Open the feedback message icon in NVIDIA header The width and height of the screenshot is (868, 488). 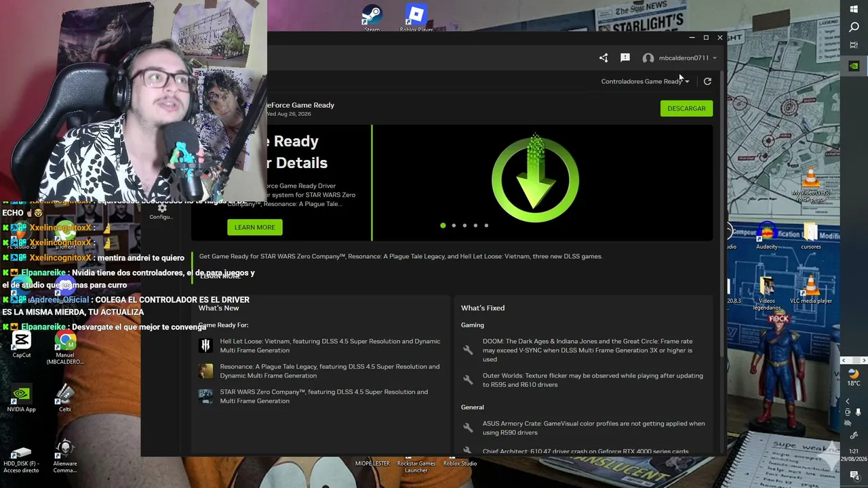[x=625, y=58]
